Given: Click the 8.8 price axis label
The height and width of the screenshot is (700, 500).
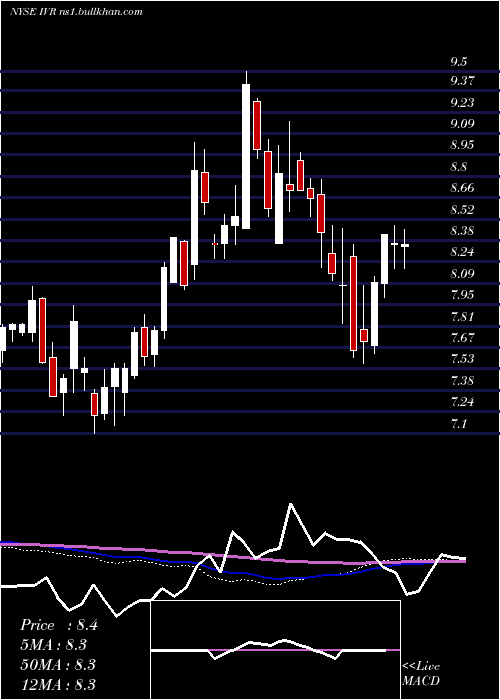Looking at the screenshot, I should tap(460, 167).
